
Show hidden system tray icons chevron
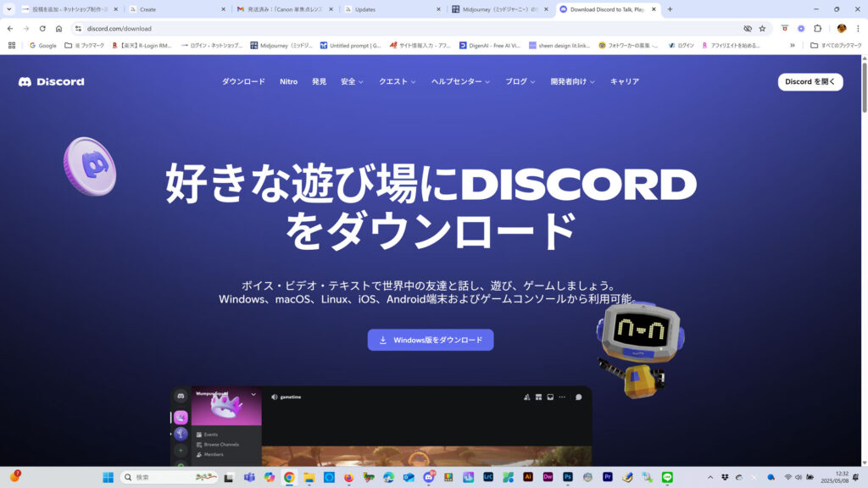coord(710,477)
